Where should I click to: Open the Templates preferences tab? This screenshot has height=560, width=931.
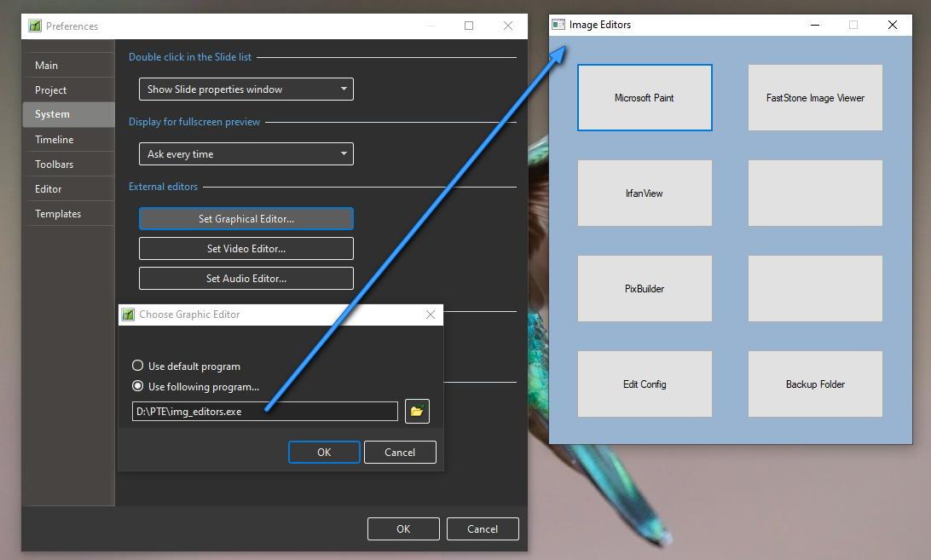click(69, 213)
